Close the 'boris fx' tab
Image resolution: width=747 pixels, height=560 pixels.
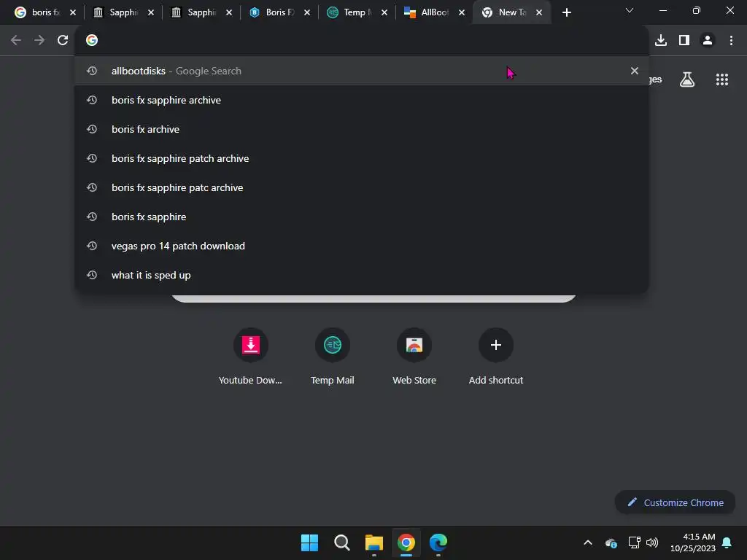point(73,13)
